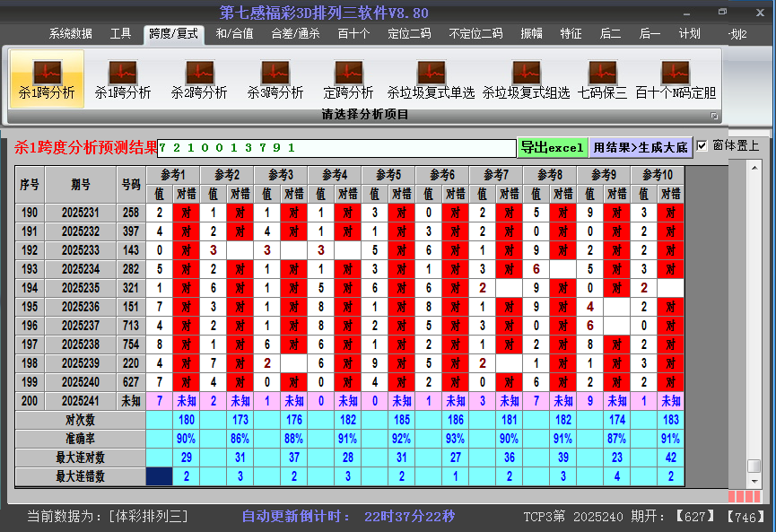
Task: Open the 系统数据 menu
Action: 70,34
